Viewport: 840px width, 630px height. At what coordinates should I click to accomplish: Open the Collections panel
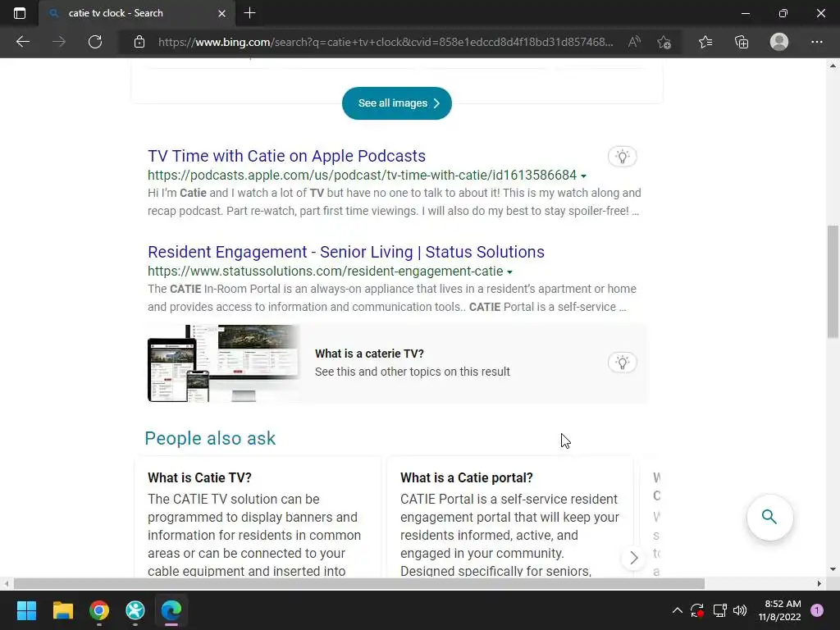742,42
